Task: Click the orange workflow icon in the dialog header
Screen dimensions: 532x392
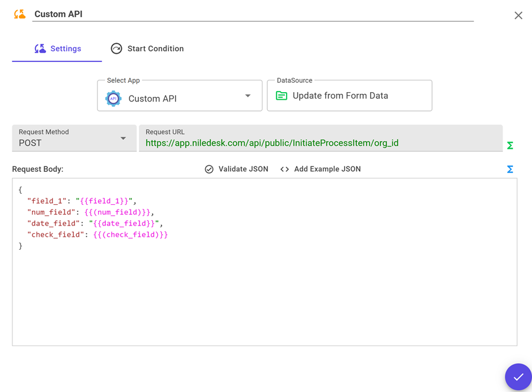Action: (19, 15)
